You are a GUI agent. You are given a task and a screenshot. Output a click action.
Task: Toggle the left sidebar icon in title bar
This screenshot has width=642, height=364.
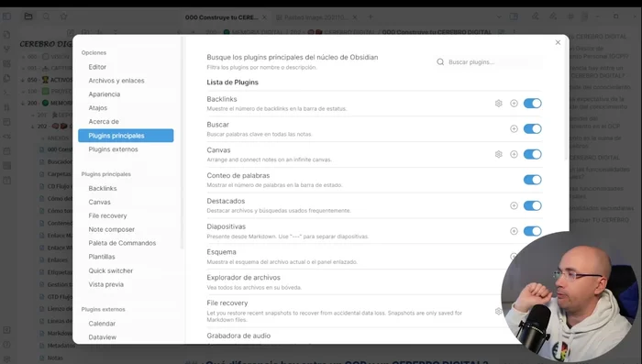tap(7, 17)
